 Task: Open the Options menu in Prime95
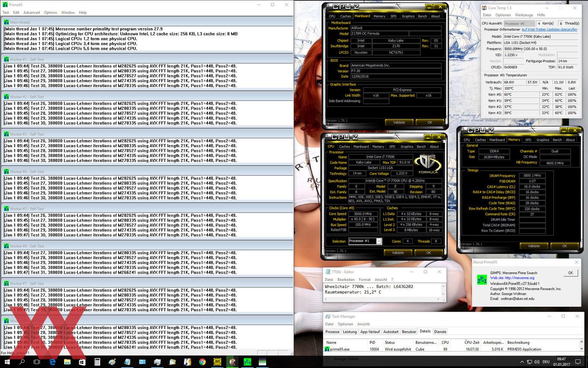click(x=51, y=13)
